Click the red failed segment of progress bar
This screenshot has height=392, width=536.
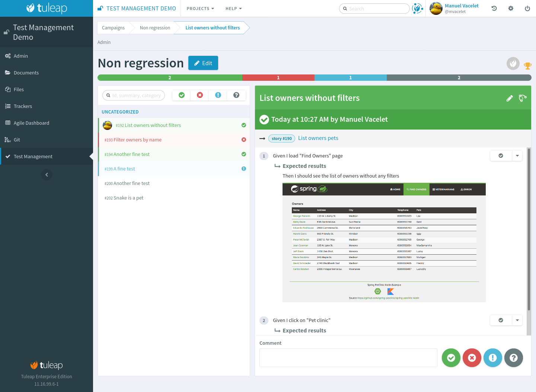(278, 78)
